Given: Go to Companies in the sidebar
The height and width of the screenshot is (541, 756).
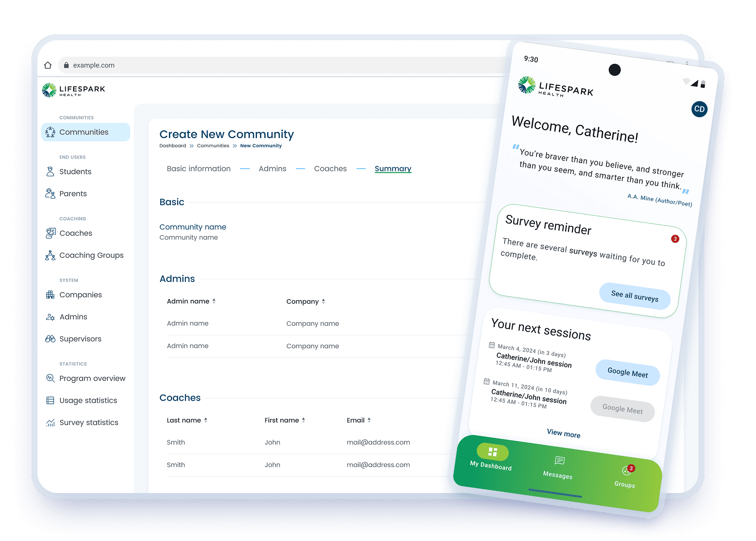Looking at the screenshot, I should click(x=80, y=295).
